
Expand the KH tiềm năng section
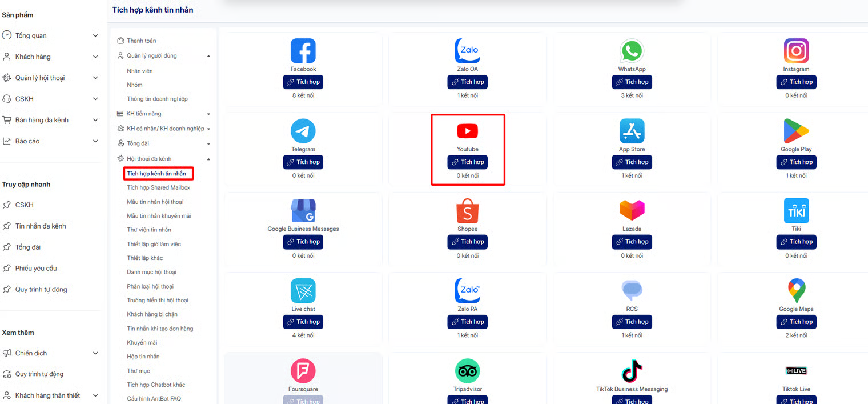tap(208, 114)
